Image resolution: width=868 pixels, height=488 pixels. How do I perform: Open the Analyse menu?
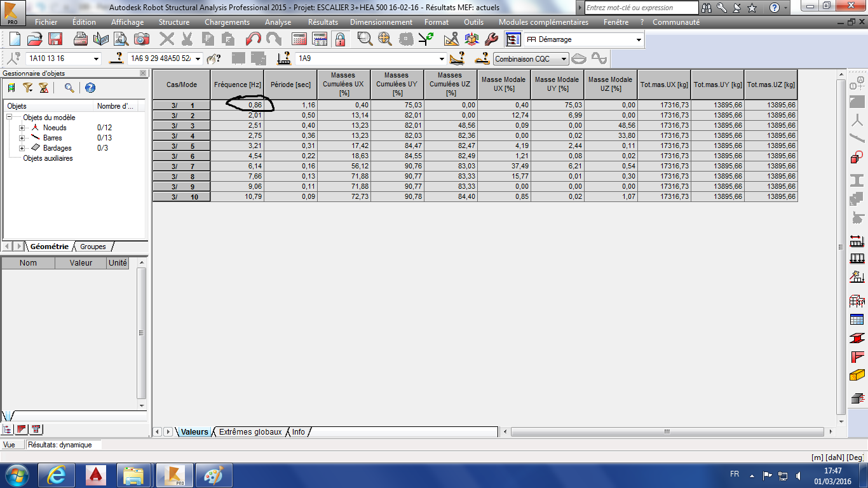pos(278,22)
